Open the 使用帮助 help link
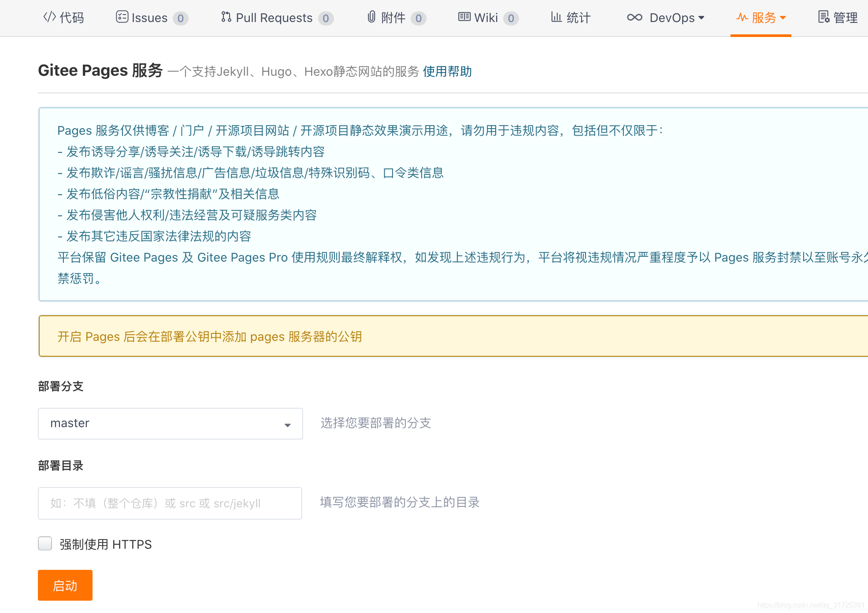This screenshot has height=613, width=868. tap(447, 71)
